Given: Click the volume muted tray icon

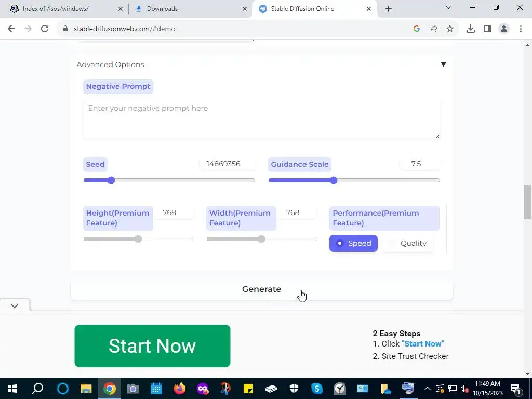Looking at the screenshot, I should 464,389.
